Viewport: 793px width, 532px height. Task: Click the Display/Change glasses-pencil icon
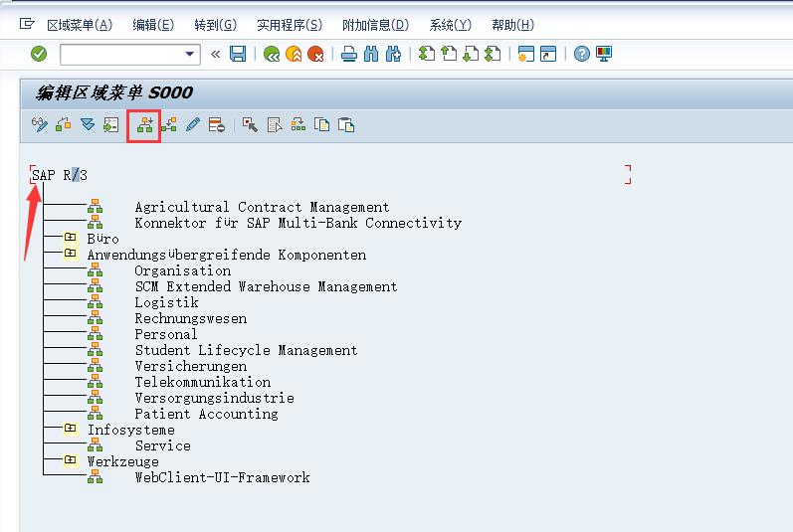(x=39, y=125)
